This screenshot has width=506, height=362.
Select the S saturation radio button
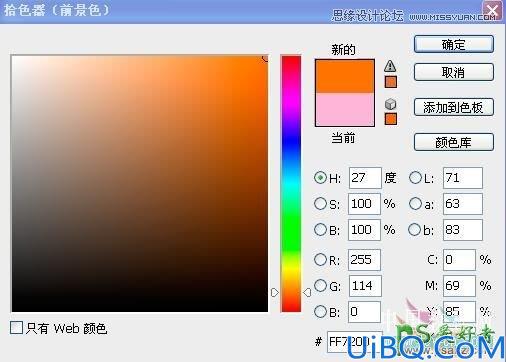point(320,203)
